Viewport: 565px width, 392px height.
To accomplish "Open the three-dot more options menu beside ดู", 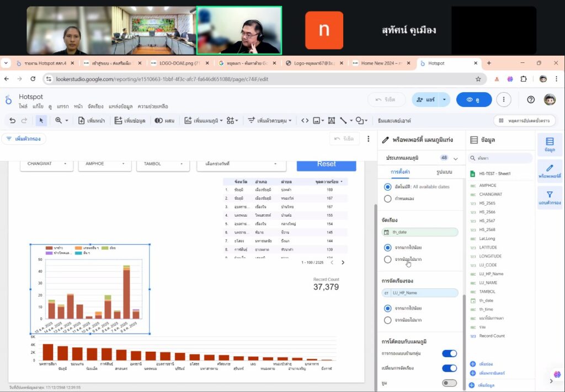I will pos(503,100).
